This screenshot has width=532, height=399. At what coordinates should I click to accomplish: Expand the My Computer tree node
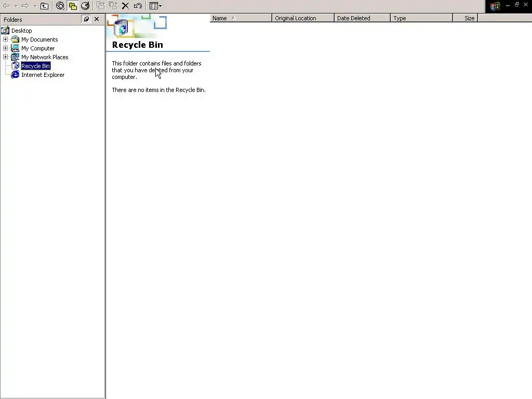coord(5,48)
